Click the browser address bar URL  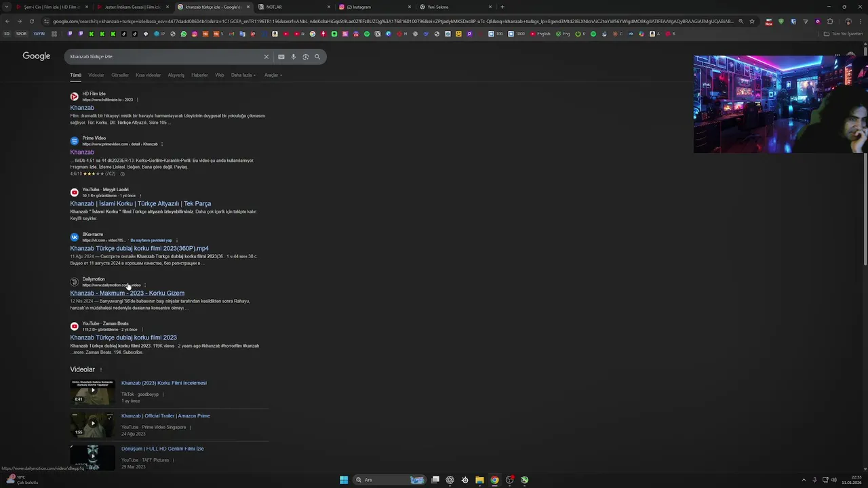click(393, 21)
